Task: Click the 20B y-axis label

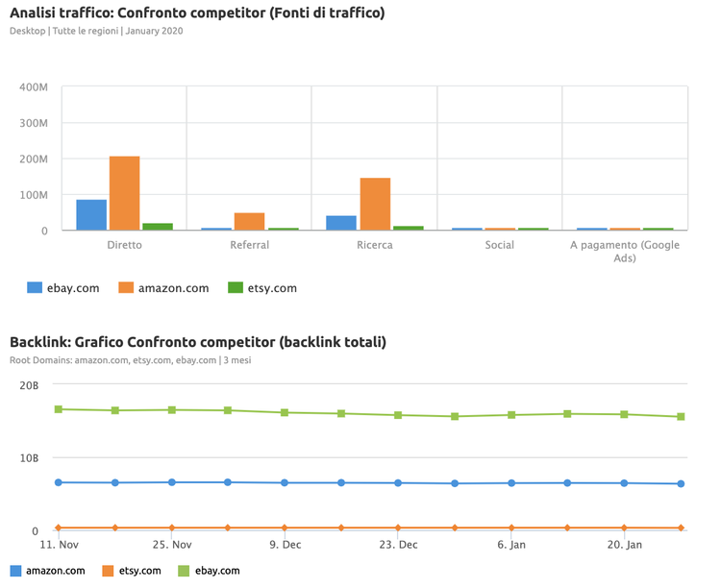Action: [29, 385]
